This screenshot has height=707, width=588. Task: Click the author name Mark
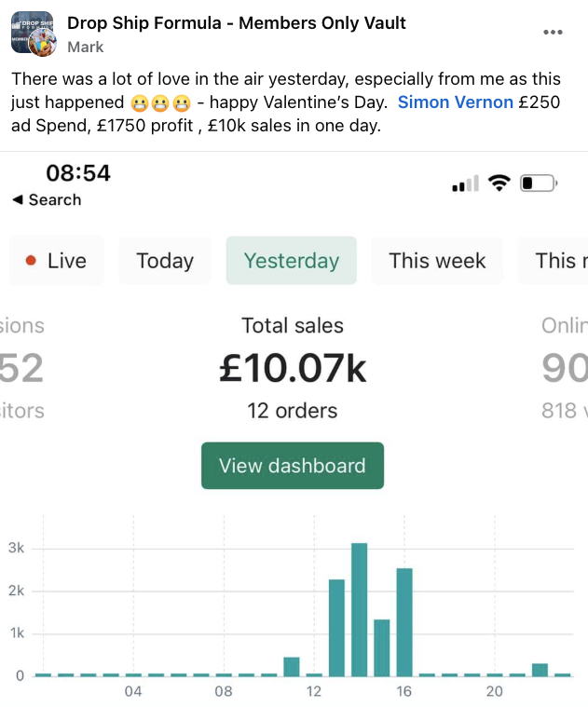point(85,47)
